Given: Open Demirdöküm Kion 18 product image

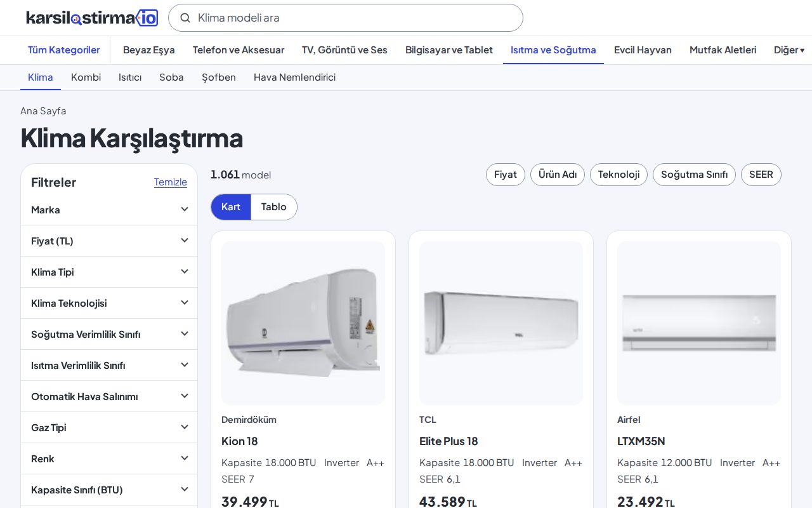Looking at the screenshot, I should (303, 323).
